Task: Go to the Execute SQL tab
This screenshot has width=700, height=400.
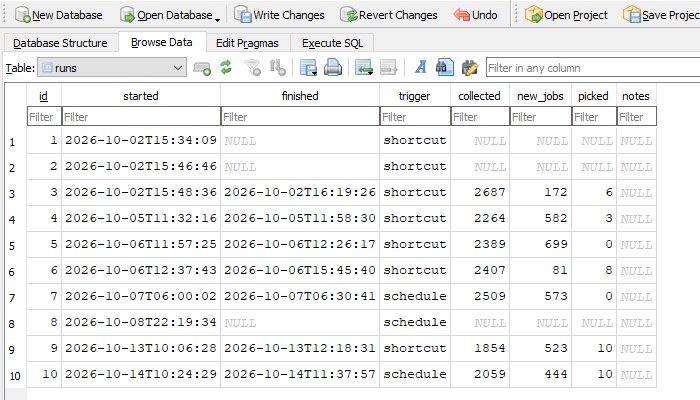Action: 332,43
